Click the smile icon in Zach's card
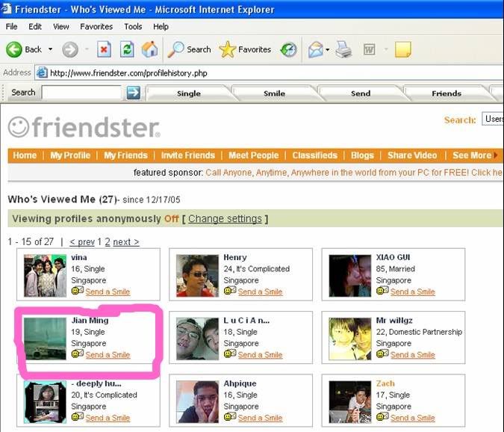The width and height of the screenshot is (504, 432). pos(382,417)
